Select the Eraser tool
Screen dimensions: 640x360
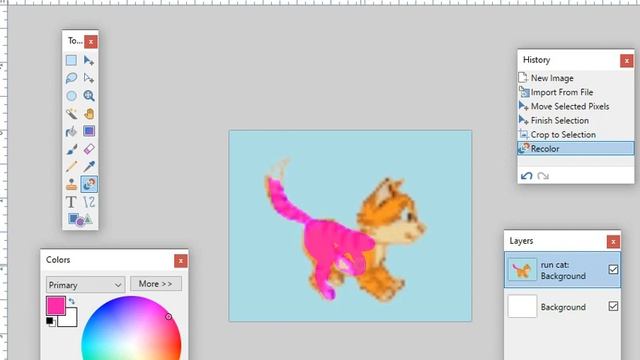[89, 149]
